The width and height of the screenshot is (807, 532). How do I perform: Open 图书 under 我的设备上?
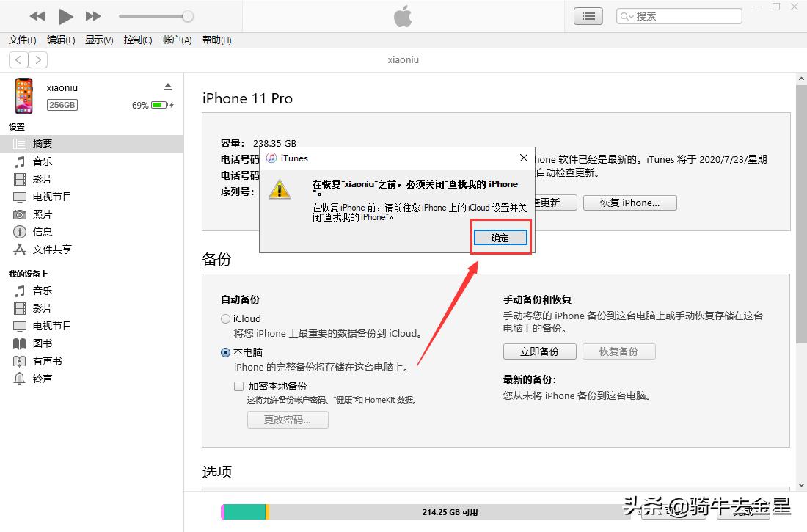coord(40,343)
